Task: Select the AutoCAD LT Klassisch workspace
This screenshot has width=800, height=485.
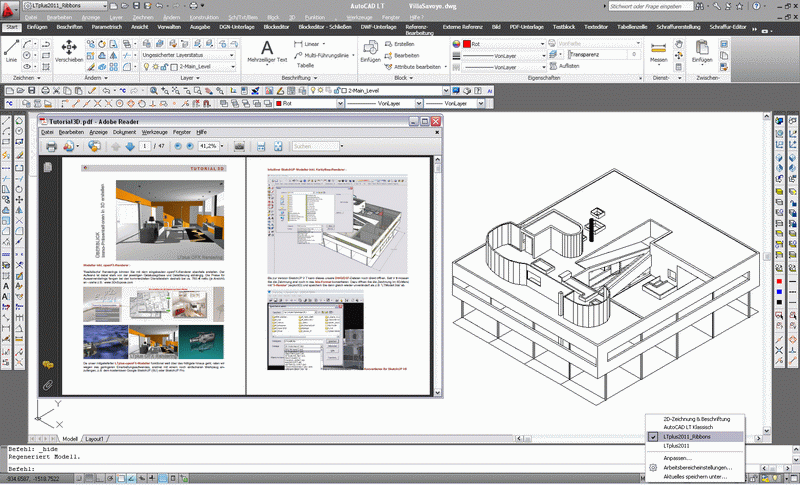Action: coord(688,427)
